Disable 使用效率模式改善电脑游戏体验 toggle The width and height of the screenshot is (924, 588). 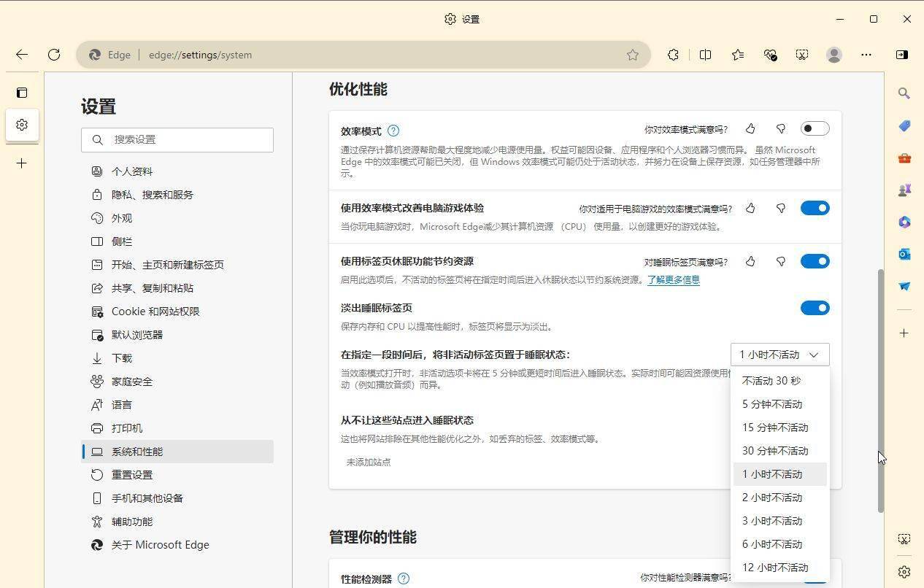tap(815, 208)
